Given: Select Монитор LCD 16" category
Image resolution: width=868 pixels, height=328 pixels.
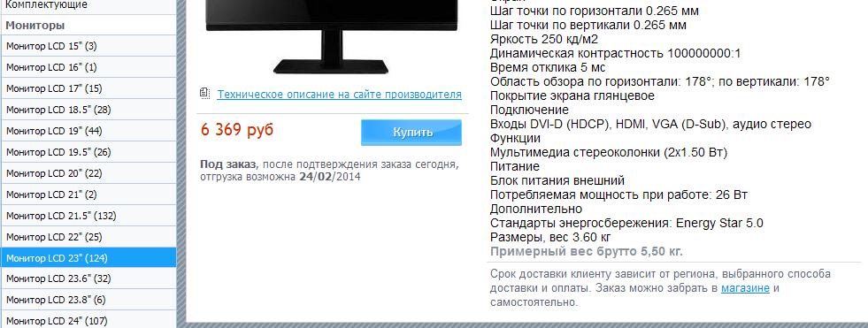Looking at the screenshot, I should (x=88, y=67).
